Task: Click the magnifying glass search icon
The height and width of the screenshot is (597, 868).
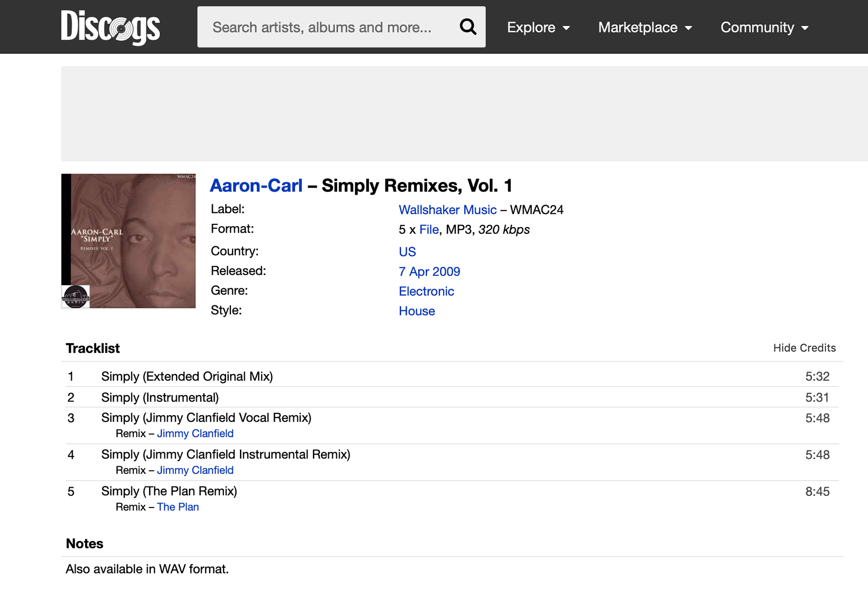Action: [468, 27]
